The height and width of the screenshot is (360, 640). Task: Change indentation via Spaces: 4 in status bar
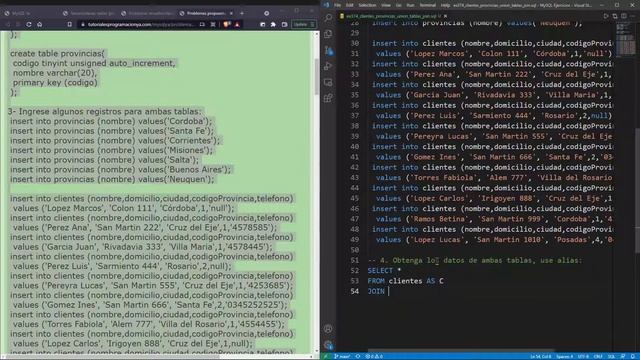pyautogui.click(x=564, y=356)
